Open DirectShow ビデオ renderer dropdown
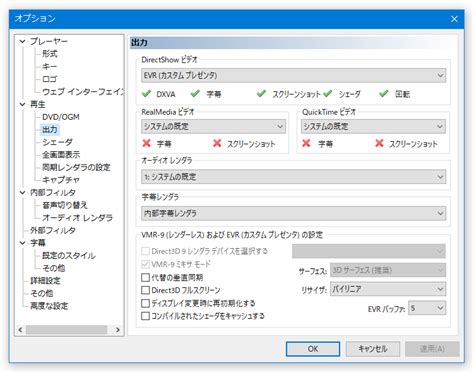Screen dimensions: 474x373 pyautogui.click(x=293, y=75)
